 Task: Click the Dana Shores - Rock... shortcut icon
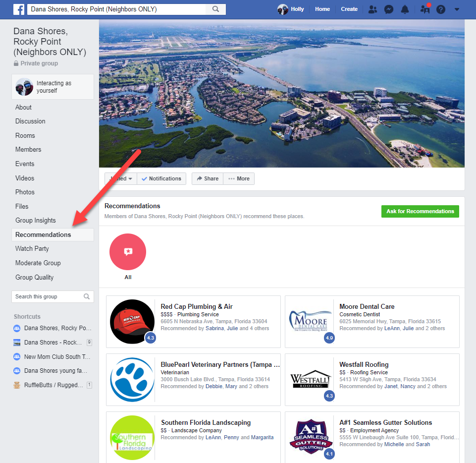click(x=17, y=343)
